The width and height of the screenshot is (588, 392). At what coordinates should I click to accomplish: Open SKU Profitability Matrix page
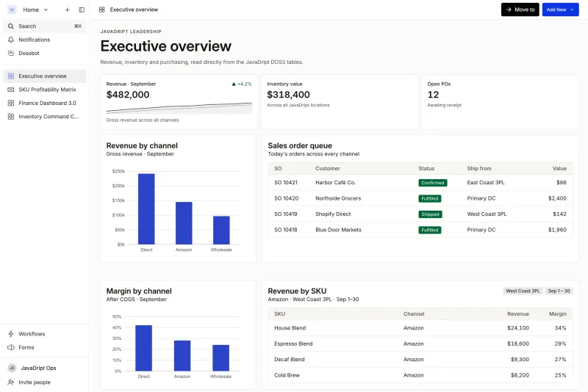click(45, 90)
